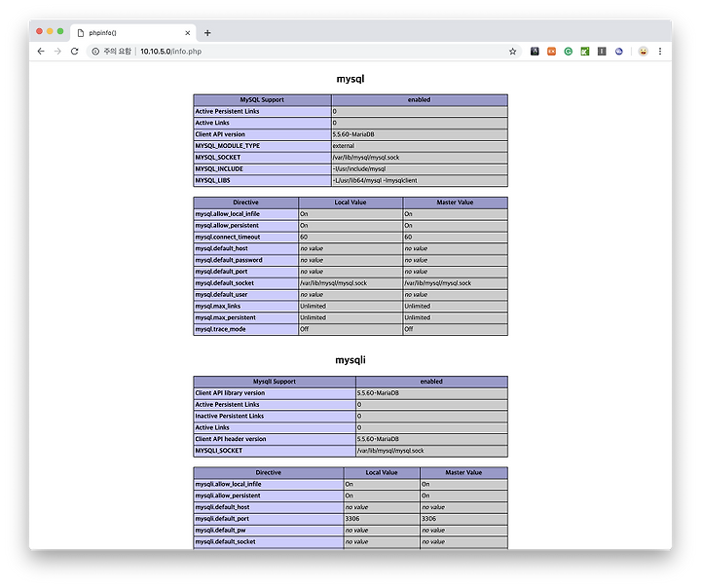Close the phpinfo() tab
The width and height of the screenshot is (701, 588).
187,33
